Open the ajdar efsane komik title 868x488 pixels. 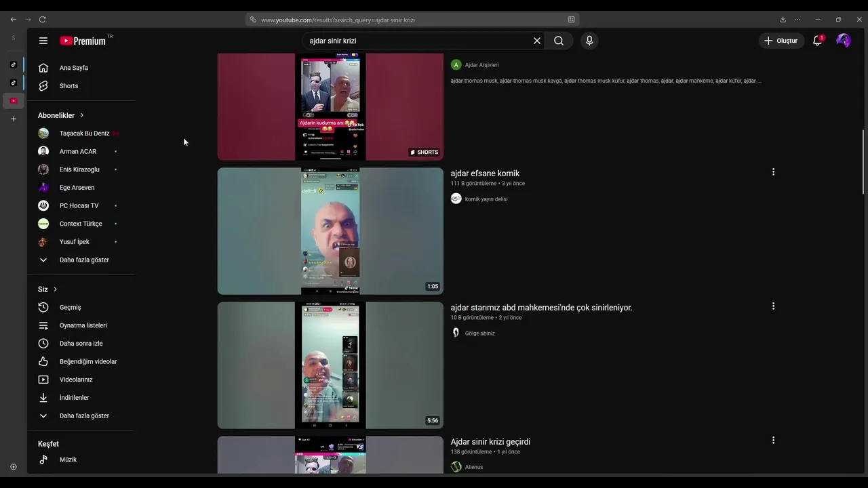pyautogui.click(x=485, y=174)
